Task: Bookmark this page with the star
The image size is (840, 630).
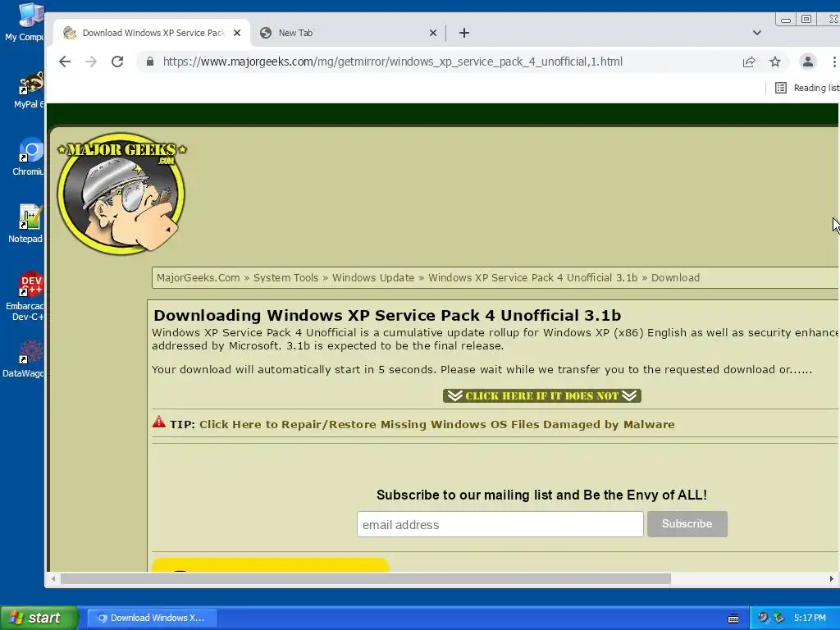Action: 775,62
